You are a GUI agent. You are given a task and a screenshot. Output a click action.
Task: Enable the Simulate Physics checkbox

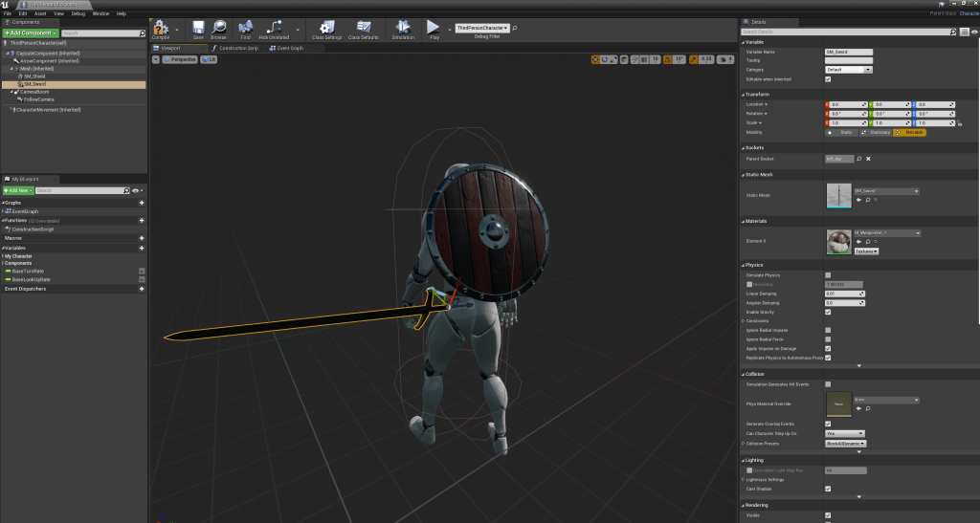point(828,274)
